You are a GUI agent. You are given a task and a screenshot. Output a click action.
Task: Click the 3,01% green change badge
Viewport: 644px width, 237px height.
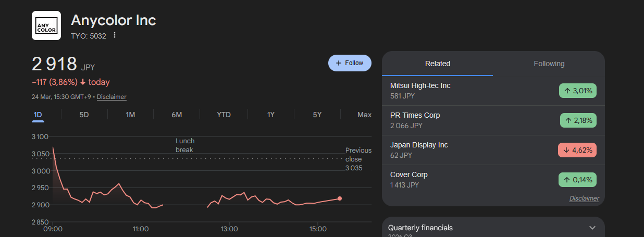[578, 91]
